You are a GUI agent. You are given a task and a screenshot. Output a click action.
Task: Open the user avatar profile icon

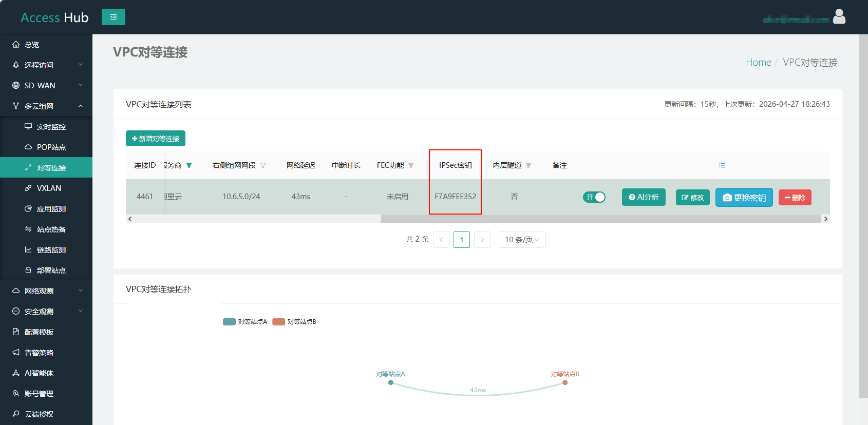click(839, 17)
